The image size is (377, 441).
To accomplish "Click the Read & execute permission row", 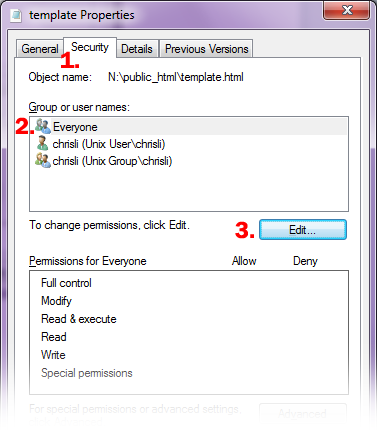I will [189, 319].
